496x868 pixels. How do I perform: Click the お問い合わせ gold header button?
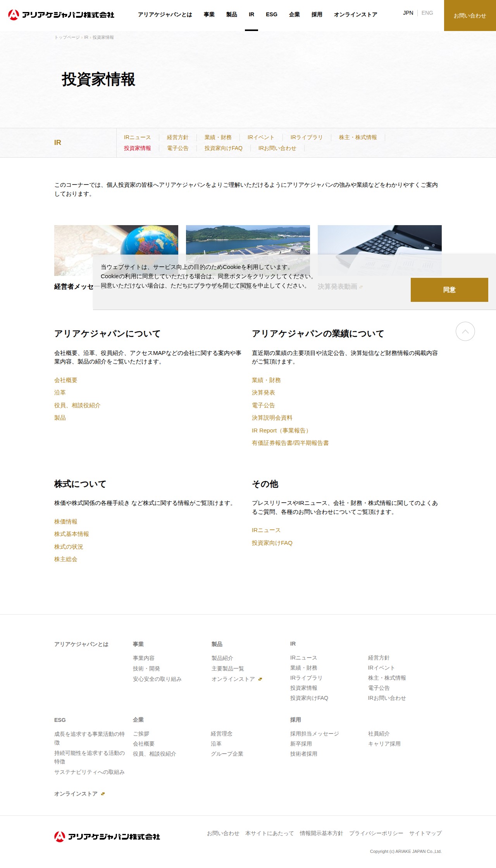pos(470,15)
